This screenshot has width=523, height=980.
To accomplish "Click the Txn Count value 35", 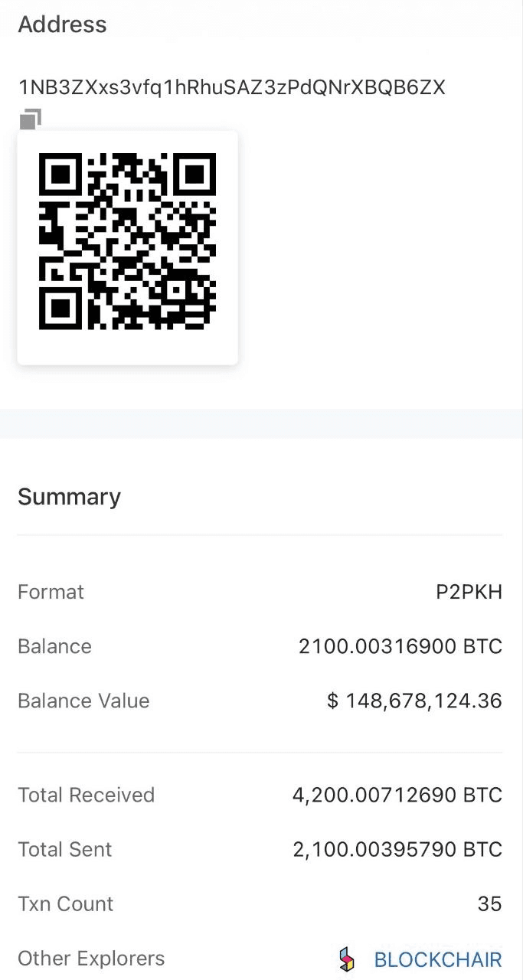I will (488, 904).
